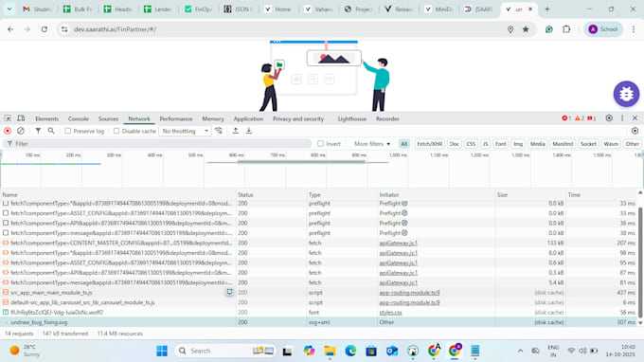Check componentType=message preflight row checkbox
The height and width of the screenshot is (362, 644).
click(x=6, y=233)
